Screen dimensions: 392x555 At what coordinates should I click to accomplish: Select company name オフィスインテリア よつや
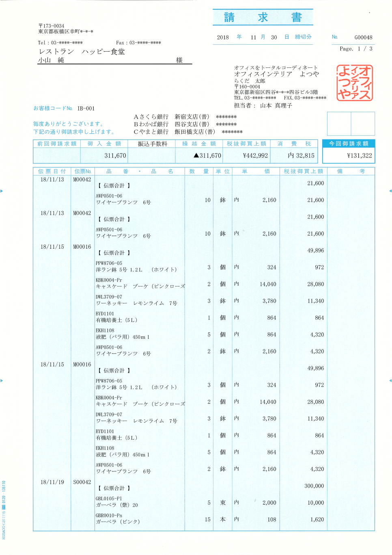[x=276, y=74]
